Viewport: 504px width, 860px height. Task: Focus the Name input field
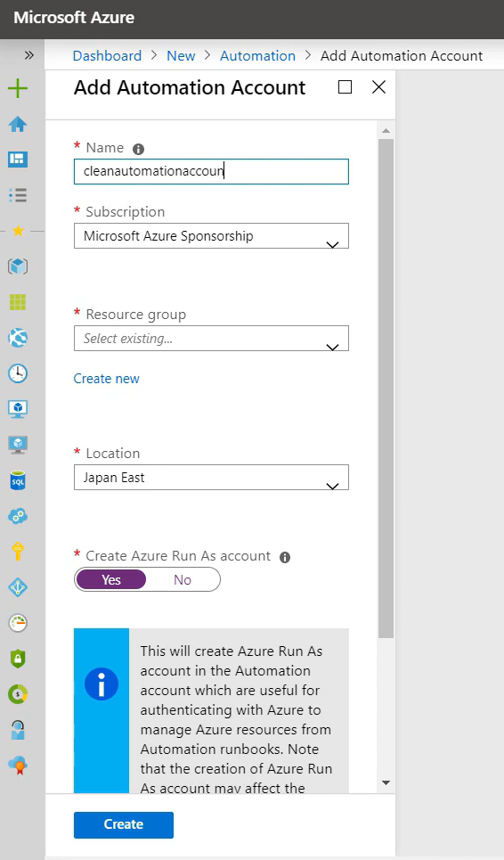point(211,171)
